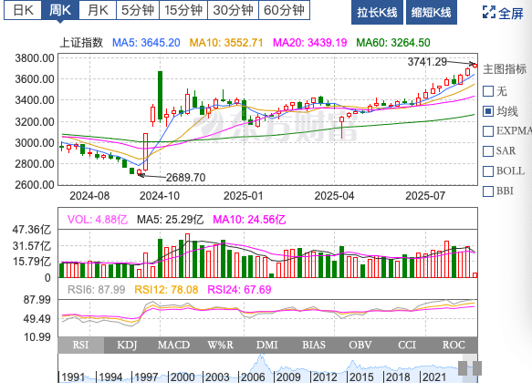Switch to the 60分钟 chart tab
This screenshot has height=392, width=532.
(285, 10)
